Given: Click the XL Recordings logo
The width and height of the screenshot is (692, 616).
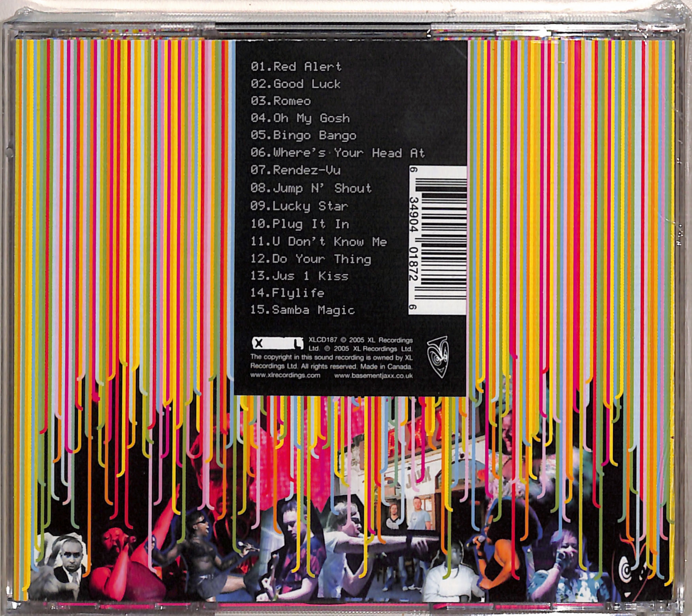Looking at the screenshot, I should [277, 344].
